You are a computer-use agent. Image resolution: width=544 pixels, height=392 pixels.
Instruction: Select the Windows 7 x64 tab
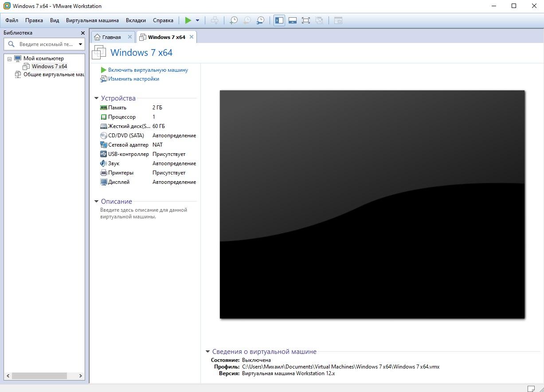tap(166, 37)
